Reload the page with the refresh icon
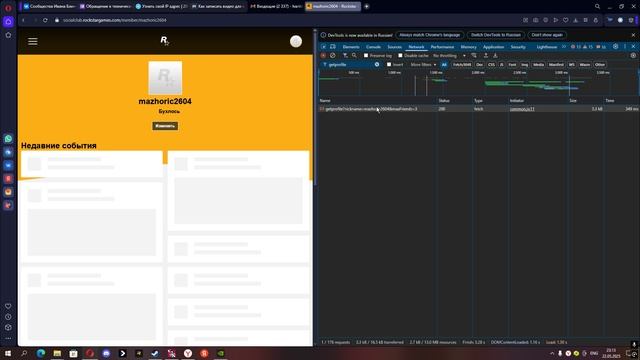The height and width of the screenshot is (360, 640). click(45, 20)
